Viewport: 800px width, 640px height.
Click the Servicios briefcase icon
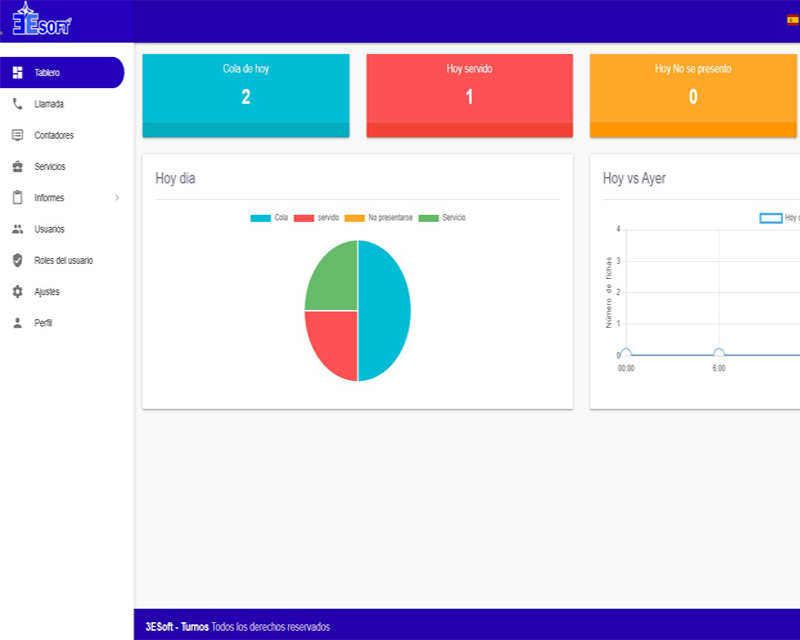17,166
